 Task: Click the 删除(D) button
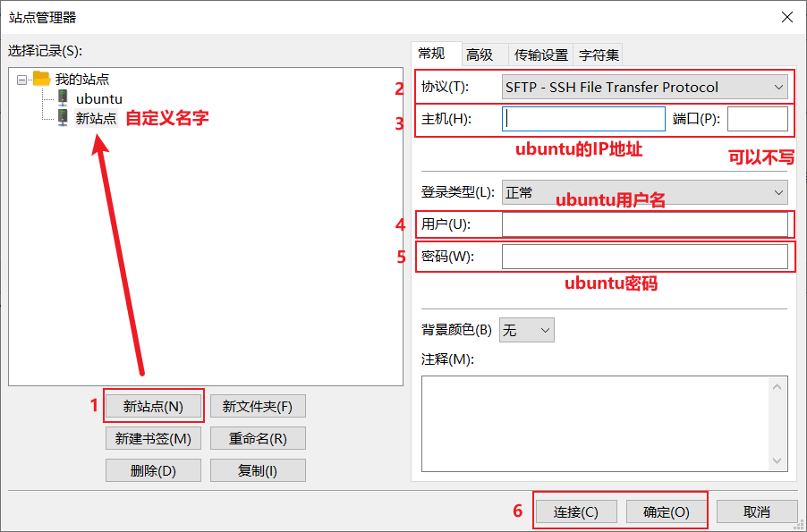153,470
